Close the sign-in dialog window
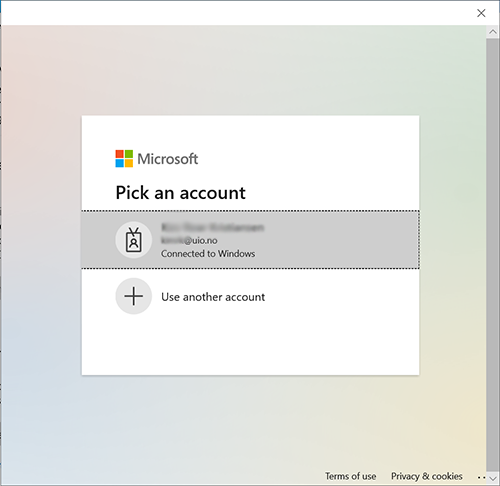500x486 pixels. pyautogui.click(x=481, y=13)
